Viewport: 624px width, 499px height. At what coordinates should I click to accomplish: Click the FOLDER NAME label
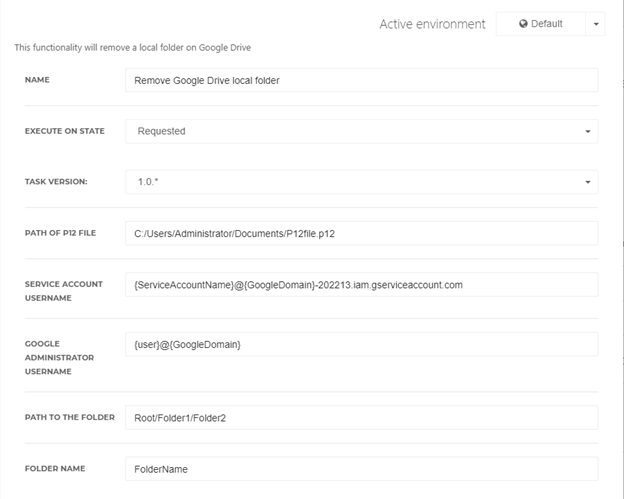(x=55, y=468)
